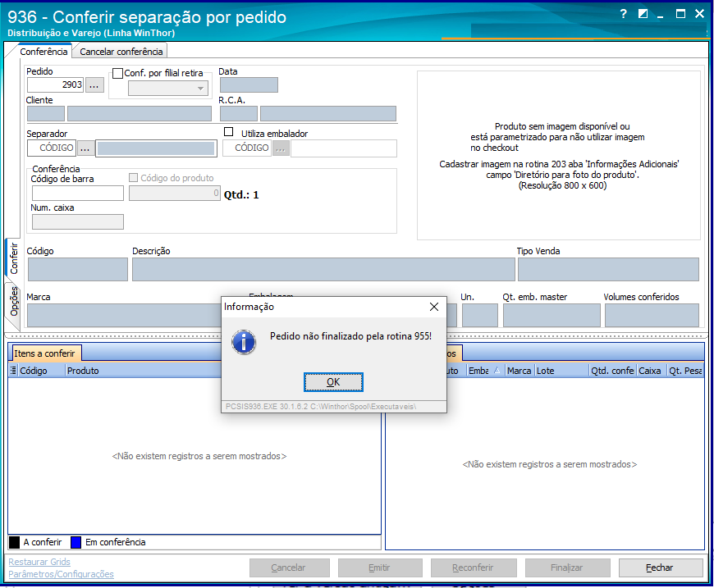
Task: Close the Informação dialog with X
Action: (434, 307)
